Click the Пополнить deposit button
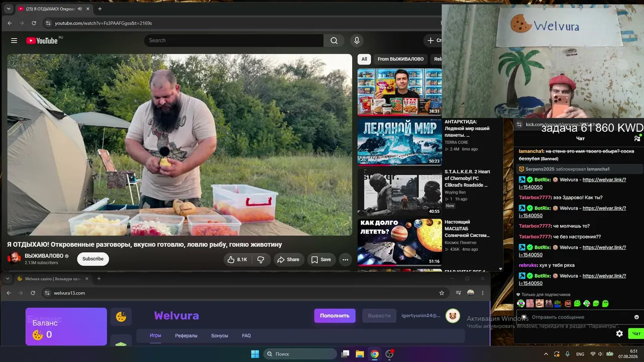The image size is (644, 362). coord(335,316)
